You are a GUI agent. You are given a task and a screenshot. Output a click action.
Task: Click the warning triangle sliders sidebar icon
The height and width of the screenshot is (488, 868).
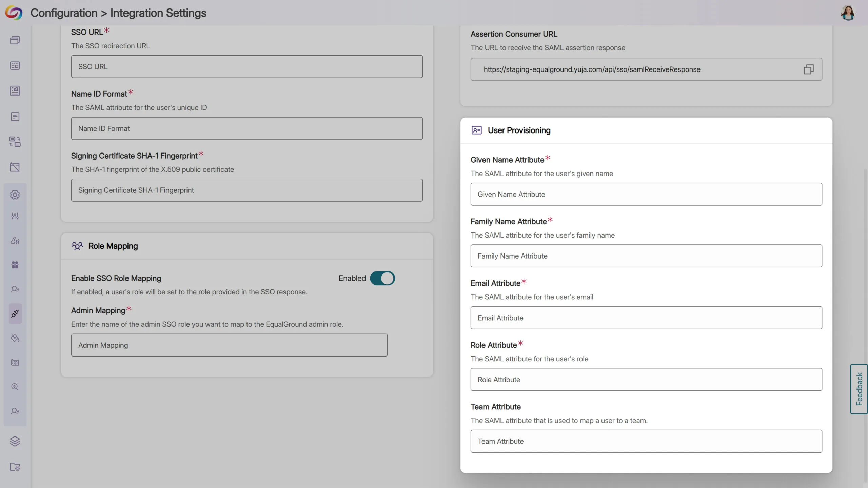[x=15, y=240]
